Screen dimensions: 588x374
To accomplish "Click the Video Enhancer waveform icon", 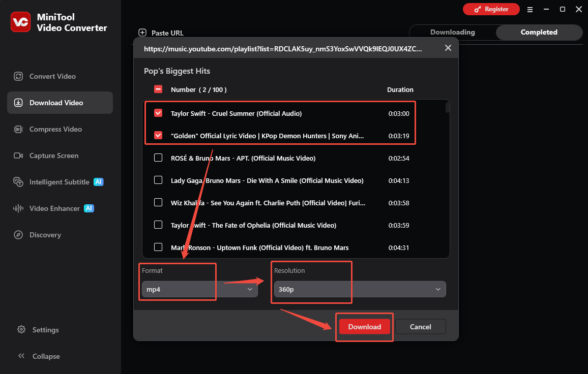I will pos(18,208).
